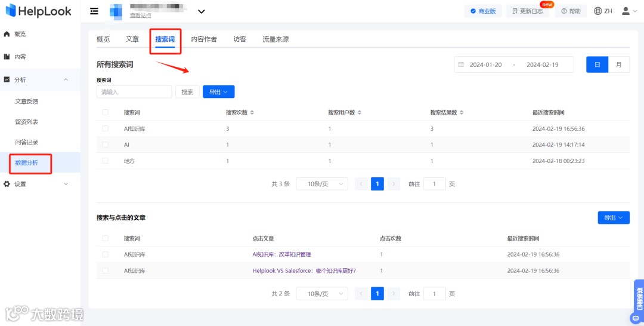
Task: Click 前往 page input under clicked articles table
Action: 434,294
